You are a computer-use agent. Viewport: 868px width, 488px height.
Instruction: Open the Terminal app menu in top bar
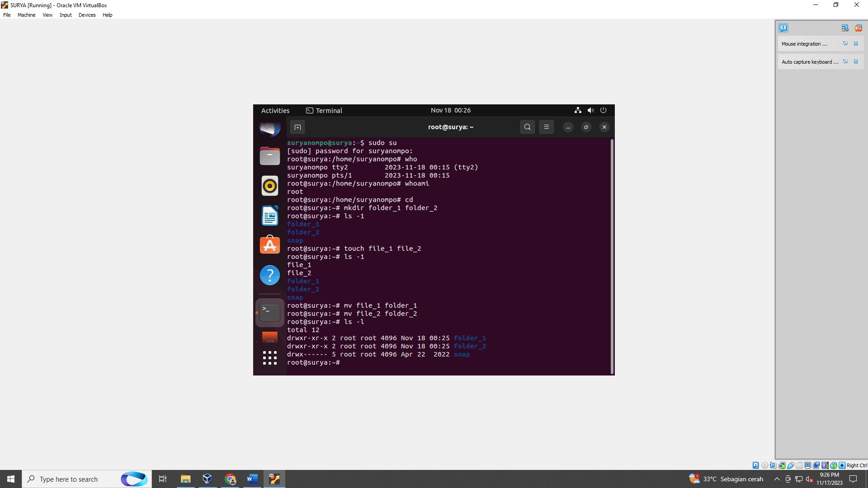pos(324,111)
